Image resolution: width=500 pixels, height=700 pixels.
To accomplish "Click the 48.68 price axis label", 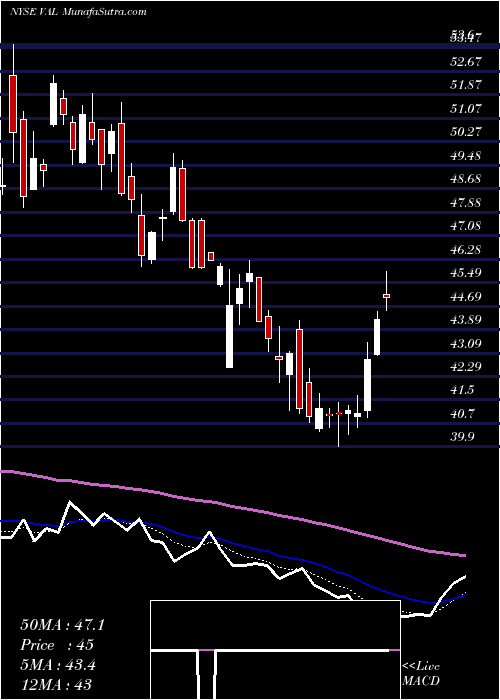I will click(467, 179).
